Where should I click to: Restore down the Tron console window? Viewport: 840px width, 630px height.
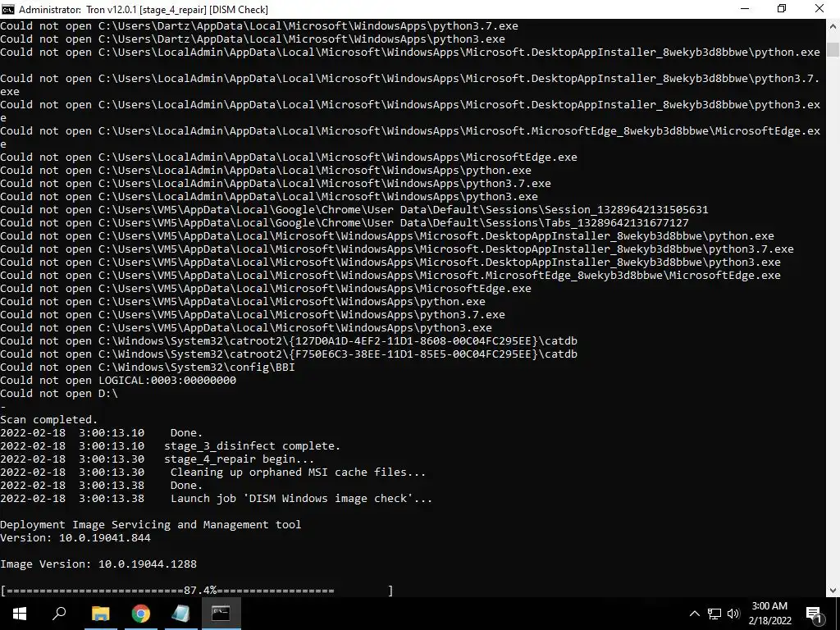click(782, 9)
